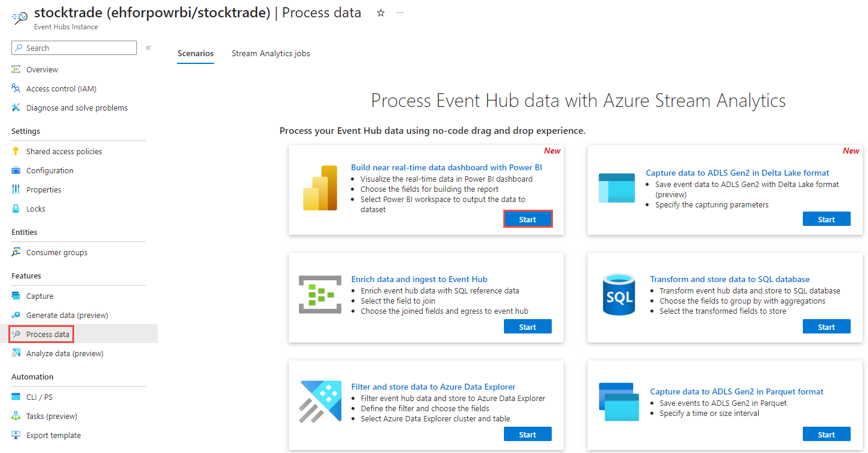The width and height of the screenshot is (868, 453).
Task: Switch to Stream Analytics jobs tab
Action: [271, 53]
